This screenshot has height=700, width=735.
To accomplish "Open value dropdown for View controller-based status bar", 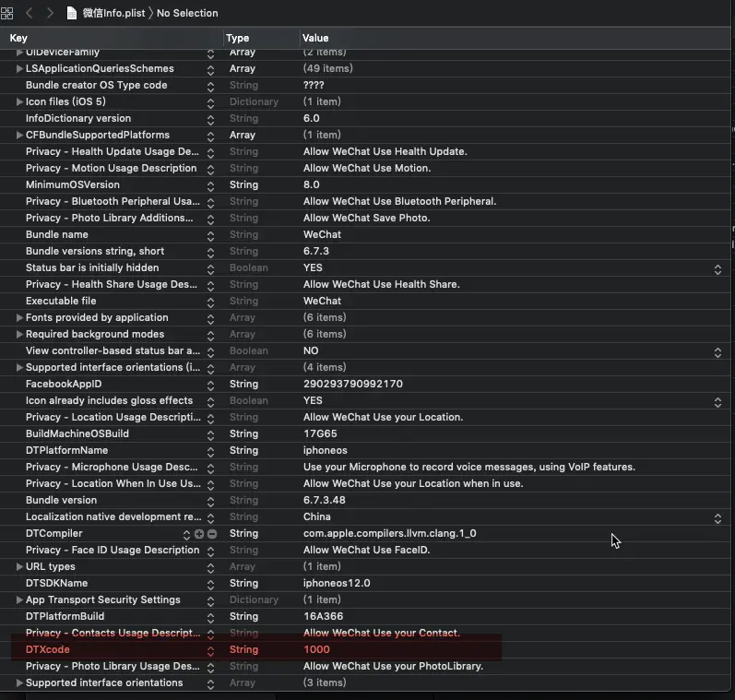I will click(x=717, y=352).
